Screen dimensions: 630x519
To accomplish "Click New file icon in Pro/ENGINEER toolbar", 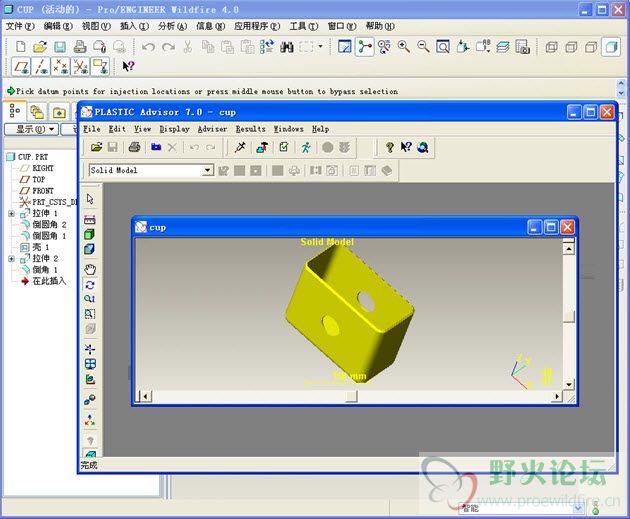I will coord(20,47).
